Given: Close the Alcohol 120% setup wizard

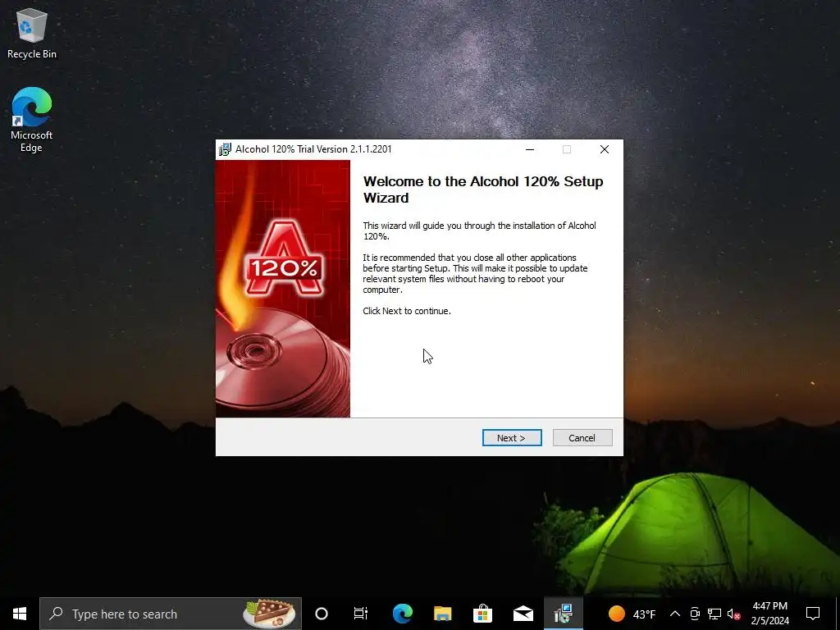Looking at the screenshot, I should pos(605,149).
